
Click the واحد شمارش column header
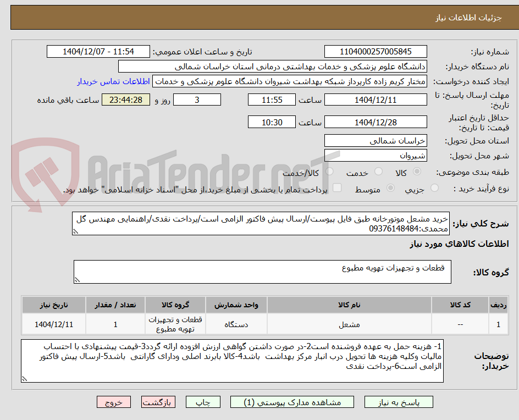[x=236, y=305]
